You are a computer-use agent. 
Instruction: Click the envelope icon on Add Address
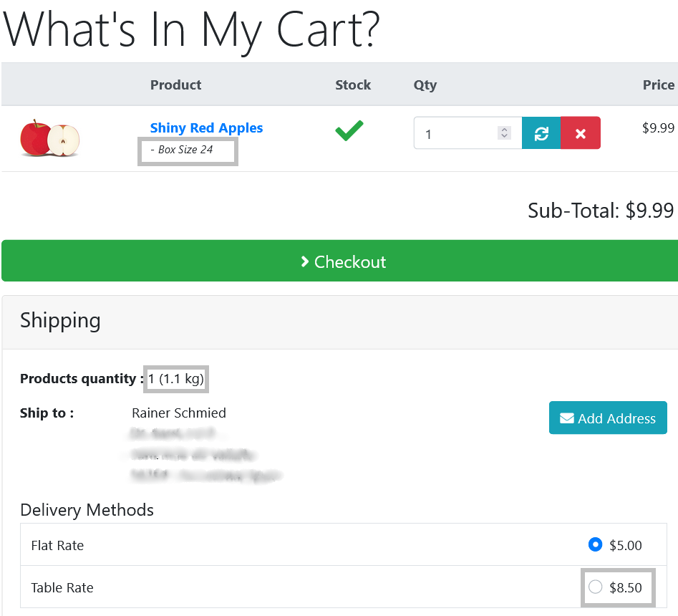point(567,418)
